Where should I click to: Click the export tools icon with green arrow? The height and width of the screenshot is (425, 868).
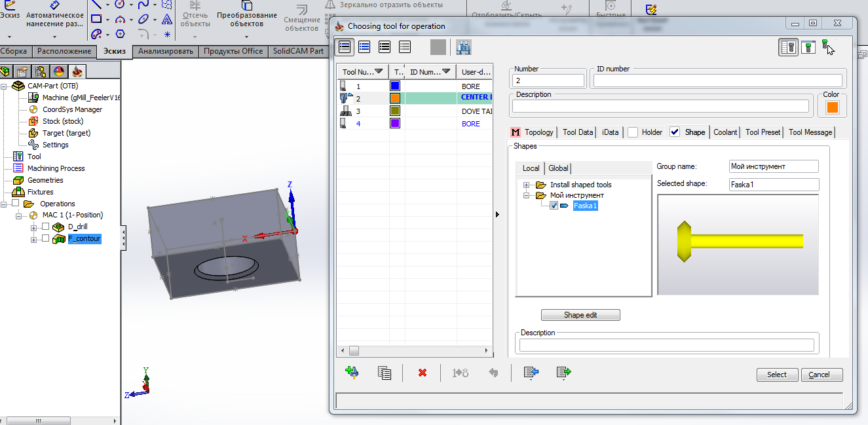(x=563, y=372)
